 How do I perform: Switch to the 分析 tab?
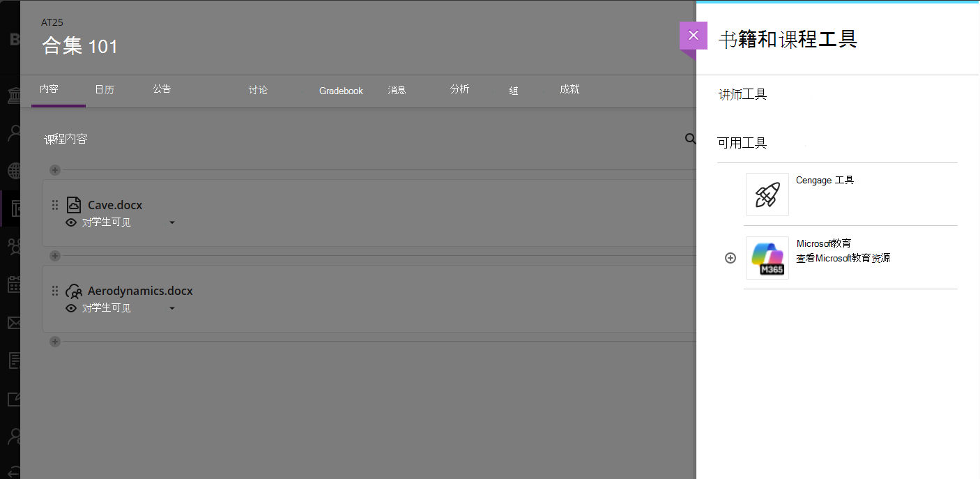pyautogui.click(x=459, y=89)
